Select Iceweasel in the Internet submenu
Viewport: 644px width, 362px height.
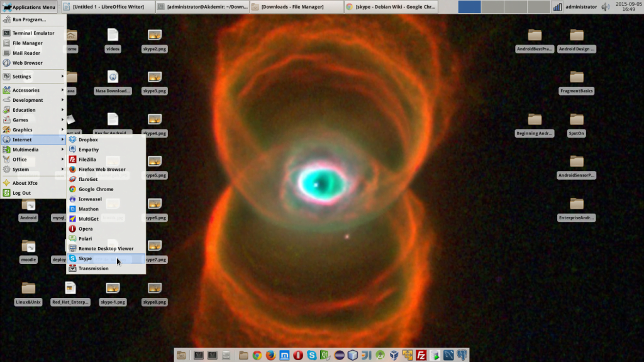click(89, 199)
